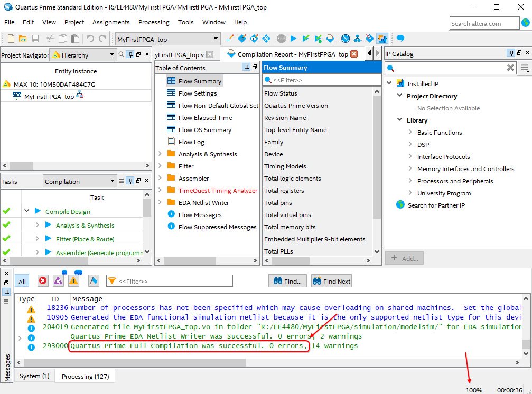This screenshot has width=532, height=394.
Task: Click the Start Compilation play icon
Action: tap(294, 39)
